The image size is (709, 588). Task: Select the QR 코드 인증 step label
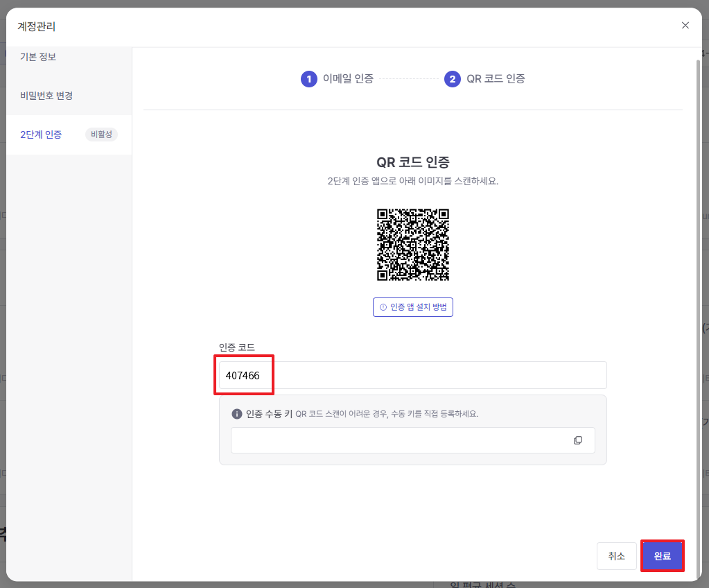click(x=496, y=79)
